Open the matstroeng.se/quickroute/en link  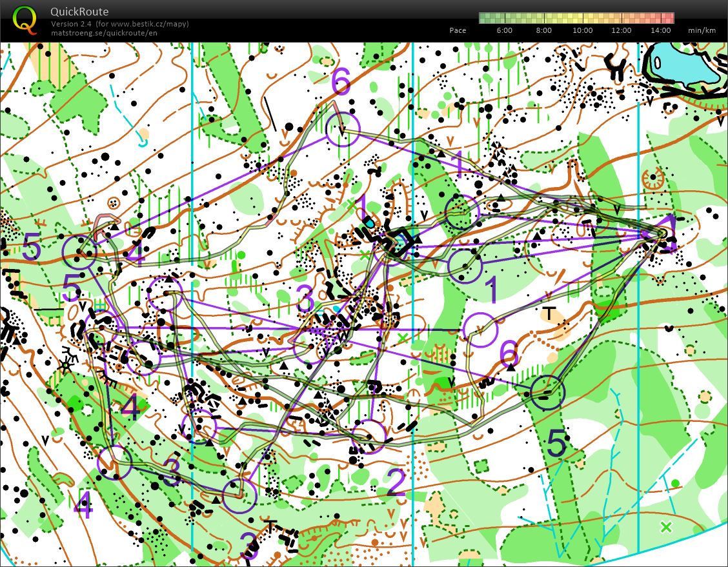104,33
